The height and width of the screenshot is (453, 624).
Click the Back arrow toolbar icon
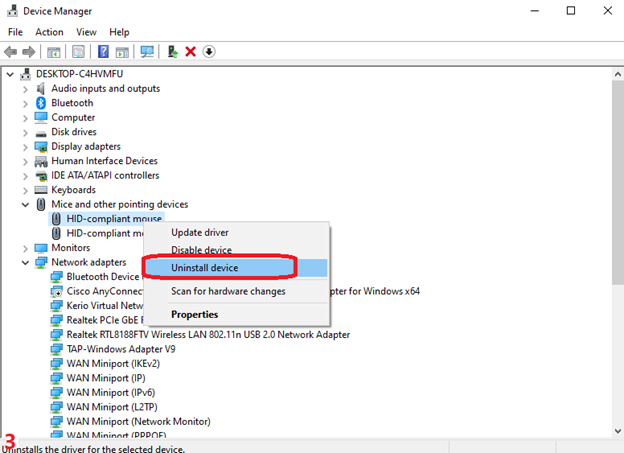point(11,52)
